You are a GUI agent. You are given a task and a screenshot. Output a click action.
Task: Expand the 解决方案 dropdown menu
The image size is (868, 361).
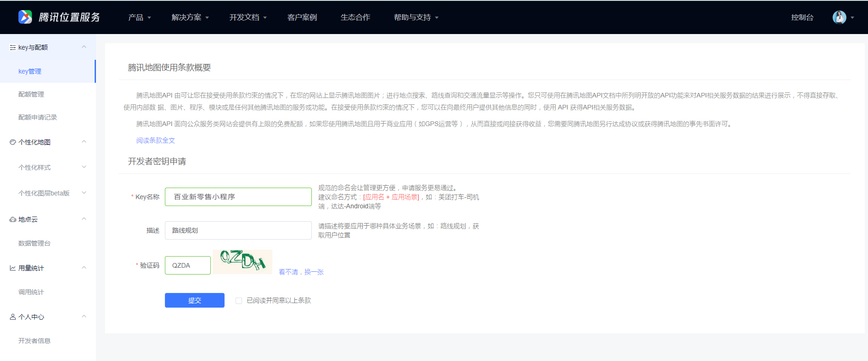click(x=190, y=17)
